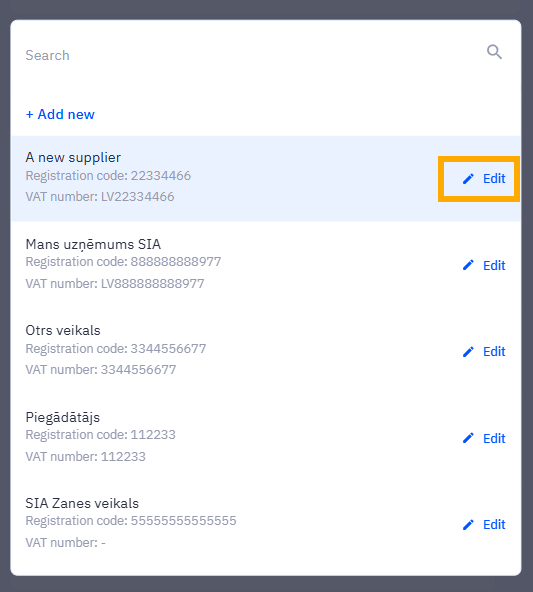Click pencil icon for A new supplier

tap(468, 179)
